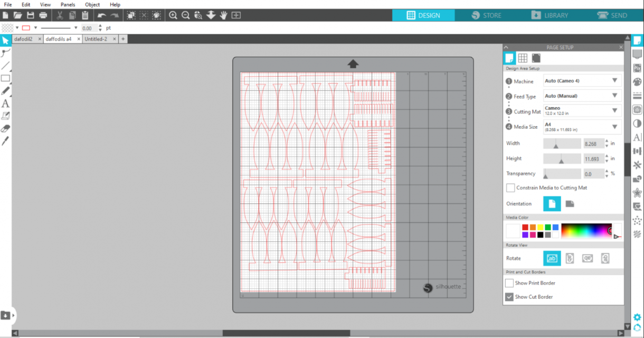The image size is (644, 338).
Task: Collapse the Page Setup panel chevron
Action: coord(506,48)
